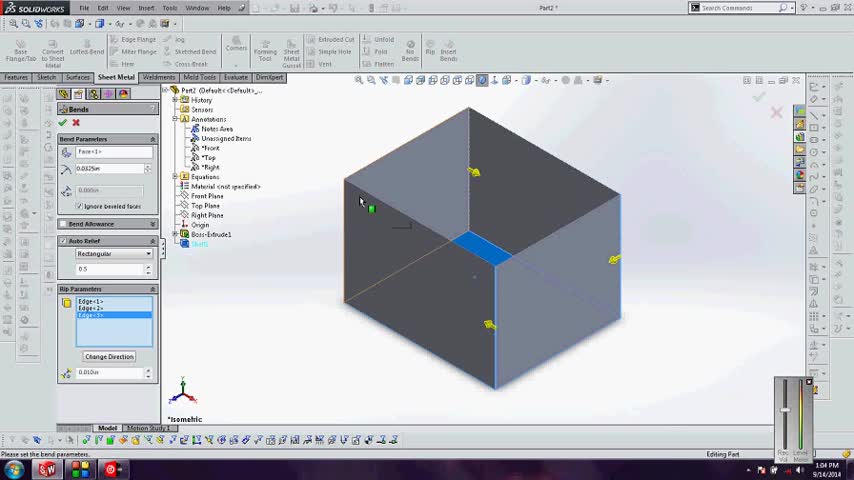Open the Tools menu
Image resolution: width=854 pixels, height=480 pixels.
pyautogui.click(x=169, y=8)
